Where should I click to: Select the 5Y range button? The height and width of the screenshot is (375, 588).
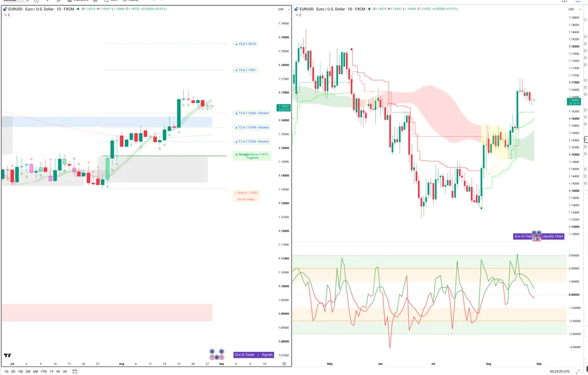58,372
